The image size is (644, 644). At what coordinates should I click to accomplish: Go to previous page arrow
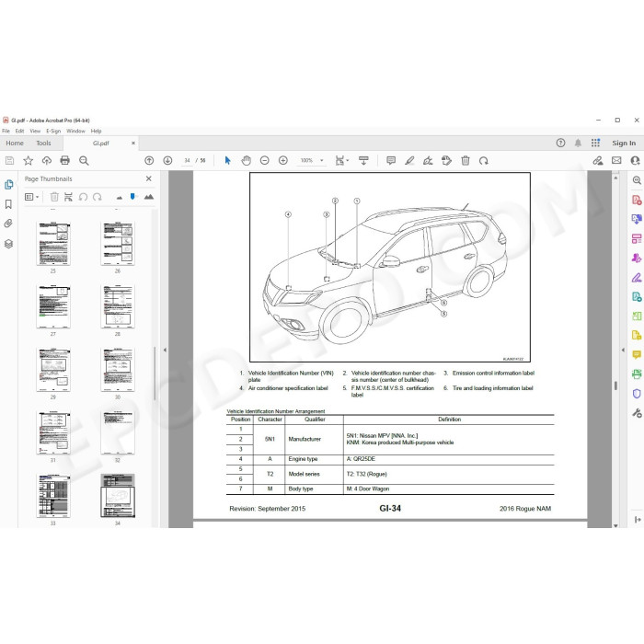pos(149,161)
